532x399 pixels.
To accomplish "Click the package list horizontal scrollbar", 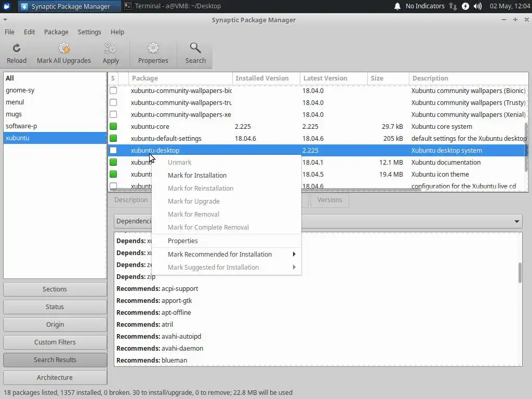I will (x=264, y=190).
